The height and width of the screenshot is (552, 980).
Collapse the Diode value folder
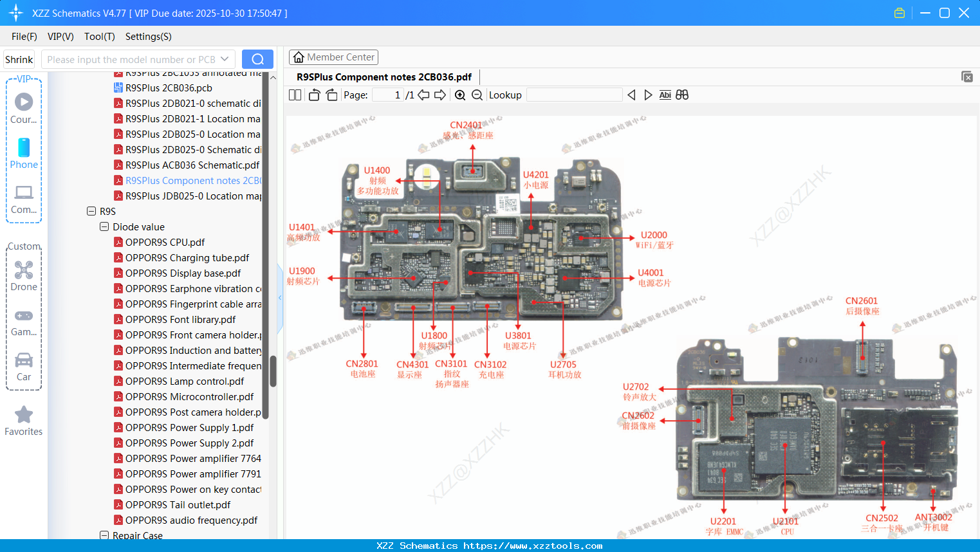pos(104,226)
